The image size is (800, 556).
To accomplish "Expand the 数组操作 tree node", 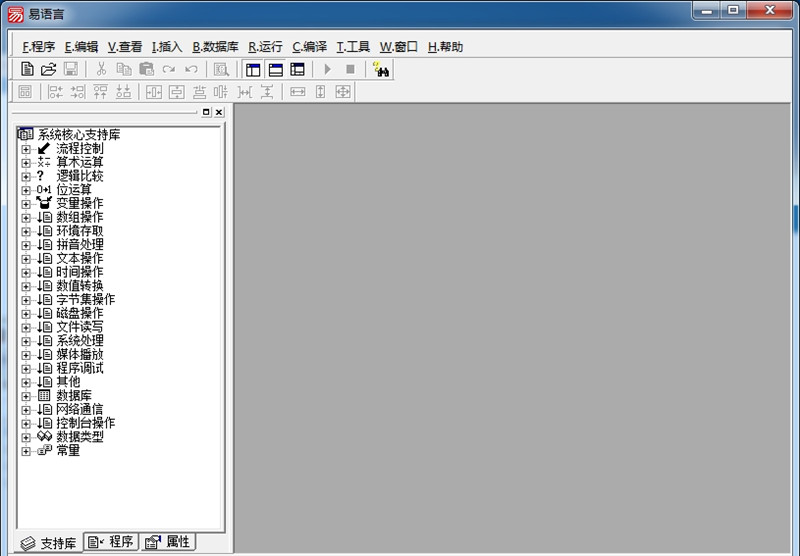I will pyautogui.click(x=26, y=218).
